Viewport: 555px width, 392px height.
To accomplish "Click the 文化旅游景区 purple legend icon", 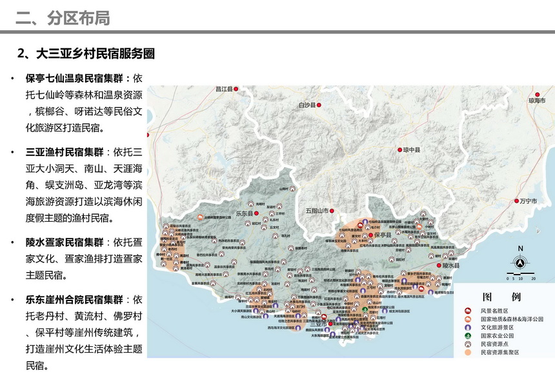I will tap(468, 328).
